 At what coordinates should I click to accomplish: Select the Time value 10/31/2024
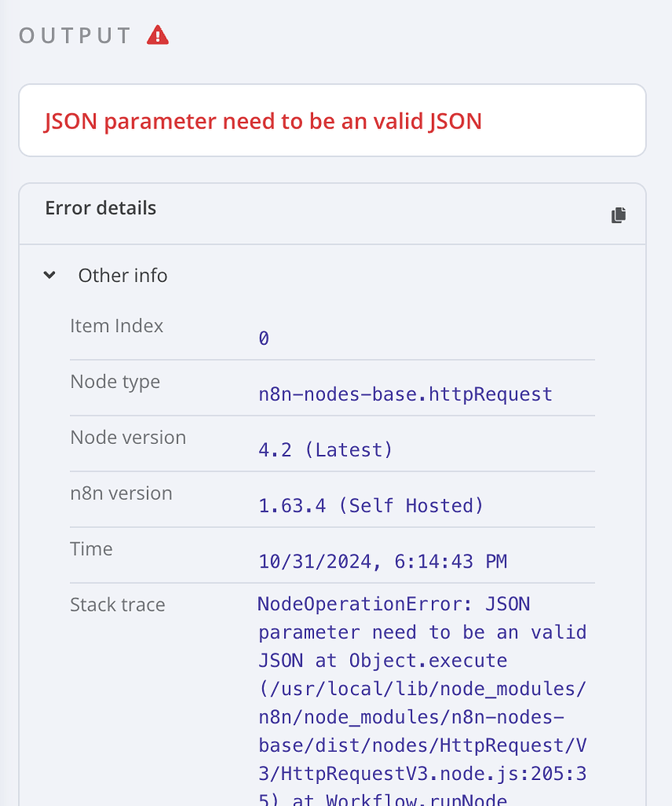(382, 561)
